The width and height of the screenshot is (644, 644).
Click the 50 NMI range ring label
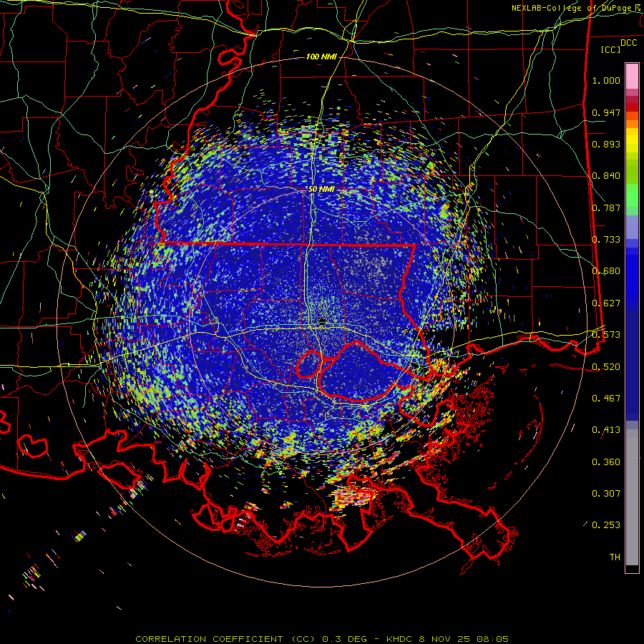321,190
